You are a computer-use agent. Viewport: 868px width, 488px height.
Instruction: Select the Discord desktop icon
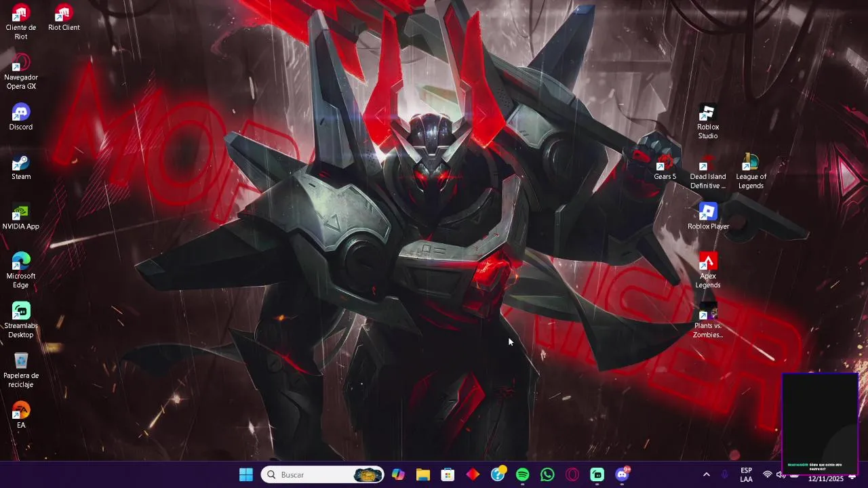click(21, 117)
